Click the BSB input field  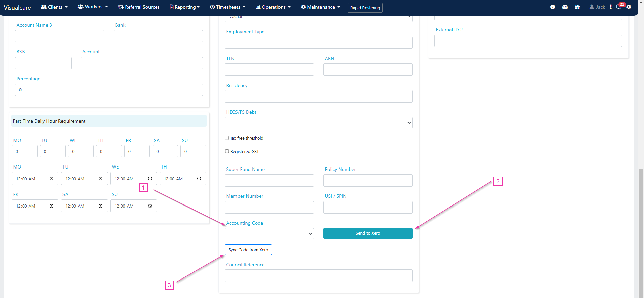43,63
